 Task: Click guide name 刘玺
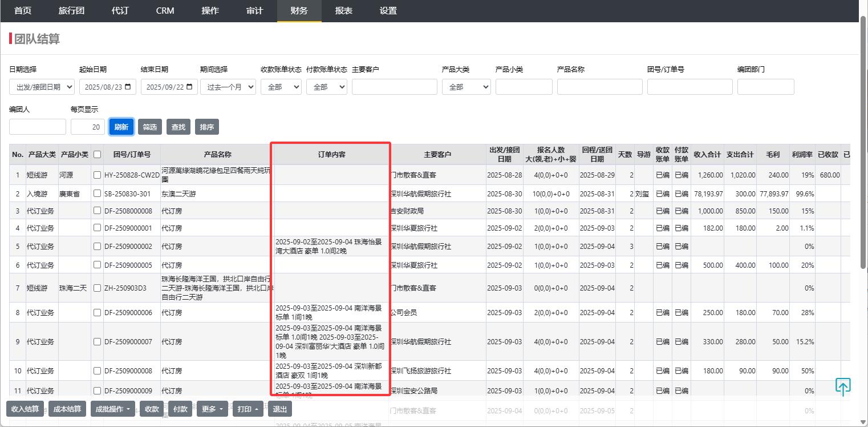click(x=643, y=194)
